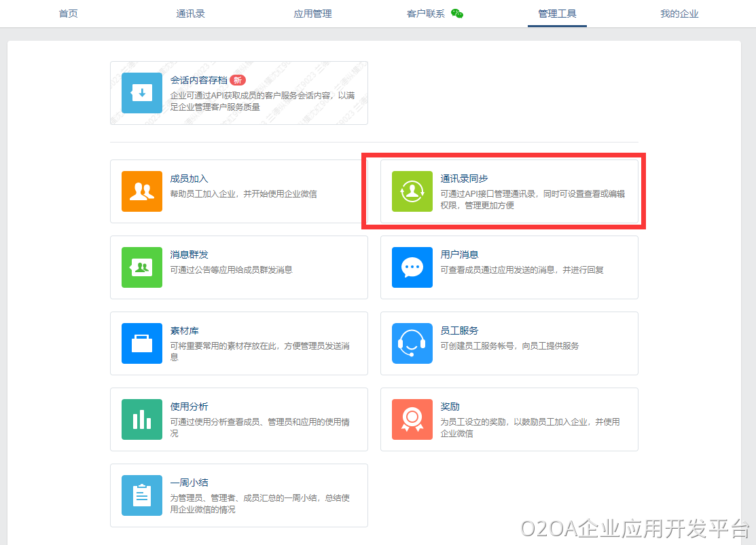Image resolution: width=756 pixels, height=545 pixels.
Task: Click the 一周小结 clipboard icon
Action: pyautogui.click(x=141, y=495)
